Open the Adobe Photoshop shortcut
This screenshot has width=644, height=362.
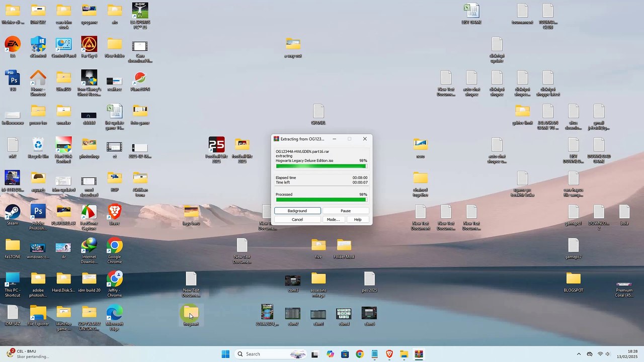click(38, 217)
